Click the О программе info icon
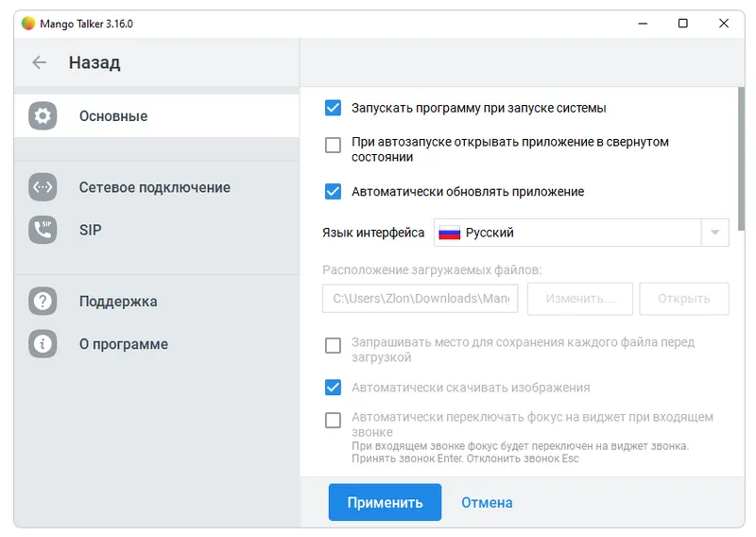Image resolution: width=756 pixels, height=537 pixels. (43, 344)
